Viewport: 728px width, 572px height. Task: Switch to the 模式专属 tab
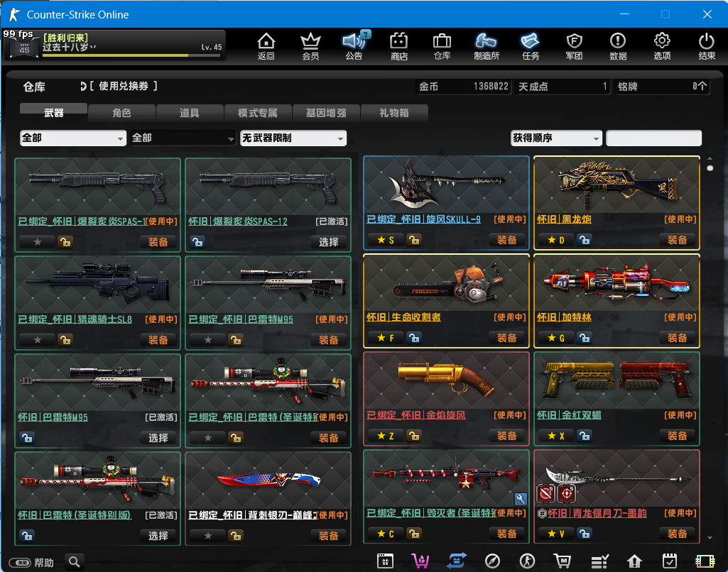coord(258,113)
